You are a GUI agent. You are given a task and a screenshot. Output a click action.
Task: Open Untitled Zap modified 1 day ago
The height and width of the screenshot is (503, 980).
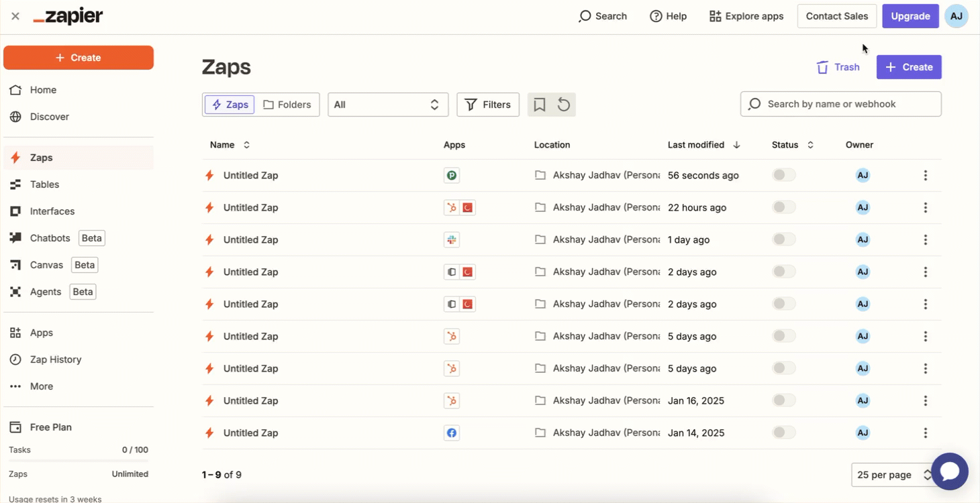[250, 239]
